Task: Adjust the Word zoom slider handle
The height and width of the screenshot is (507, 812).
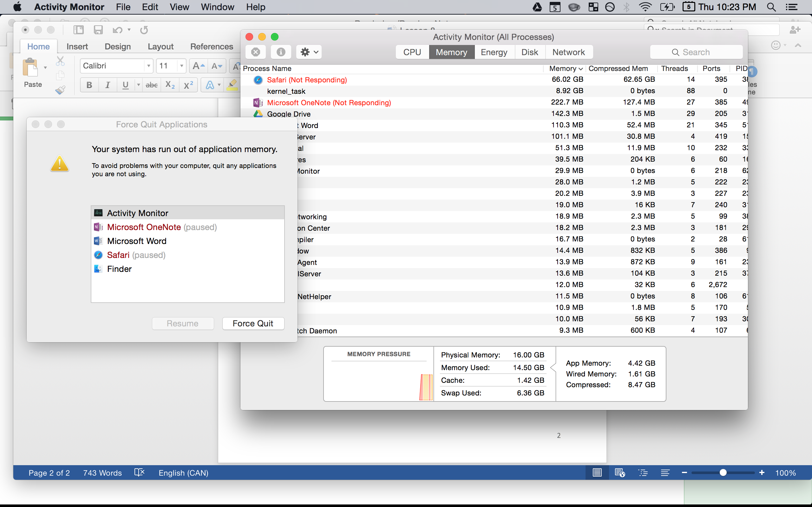Action: pos(723,472)
